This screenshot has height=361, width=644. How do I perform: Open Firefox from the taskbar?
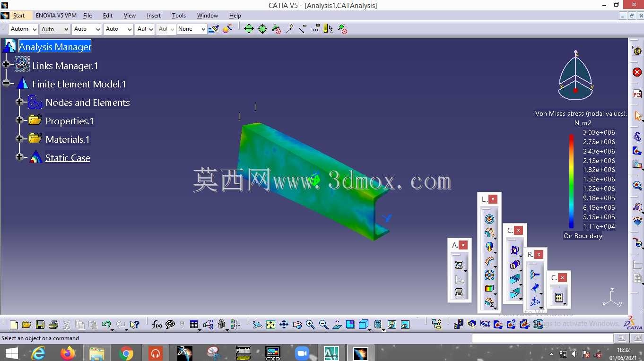pyautogui.click(x=68, y=353)
